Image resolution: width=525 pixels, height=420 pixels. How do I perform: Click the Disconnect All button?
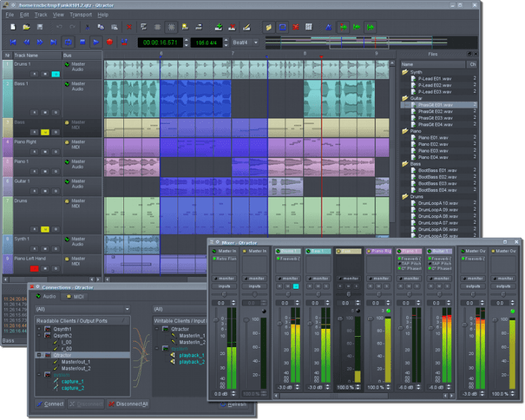tap(128, 403)
